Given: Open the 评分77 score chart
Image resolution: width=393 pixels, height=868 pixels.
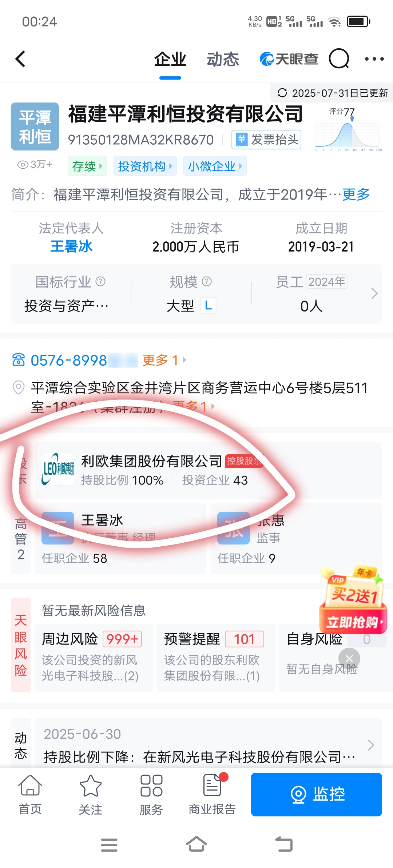Looking at the screenshot, I should pos(348,129).
